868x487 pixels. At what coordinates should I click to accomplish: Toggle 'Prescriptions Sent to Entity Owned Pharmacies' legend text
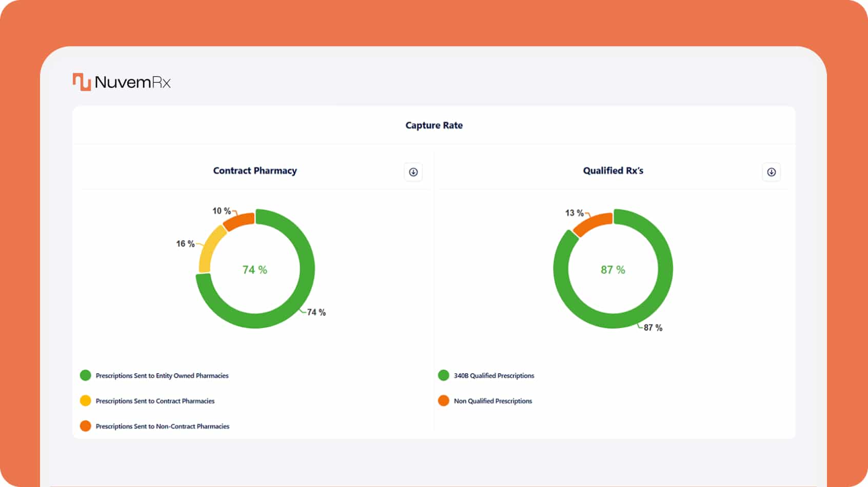pyautogui.click(x=162, y=376)
